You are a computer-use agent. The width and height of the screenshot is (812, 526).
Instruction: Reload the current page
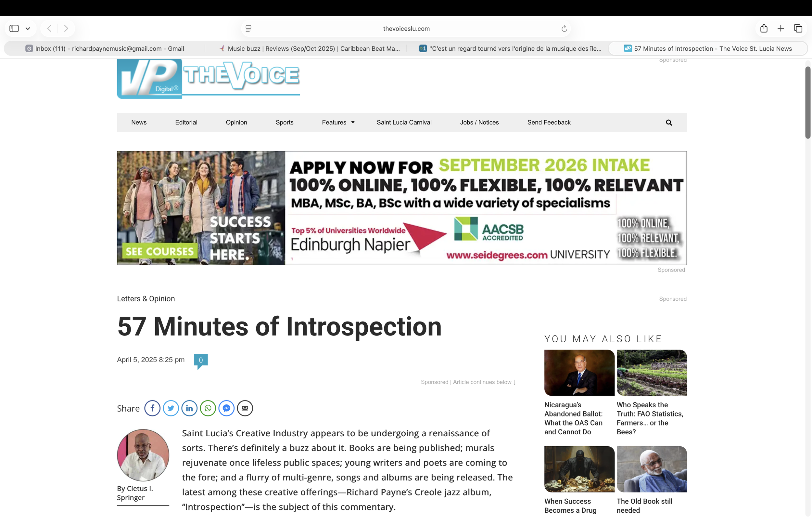(564, 29)
